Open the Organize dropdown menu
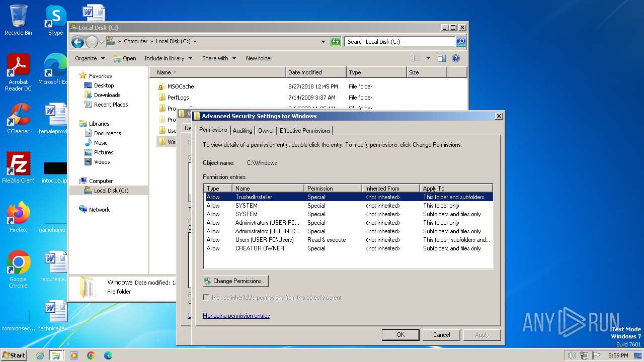644x362 pixels. [x=90, y=58]
